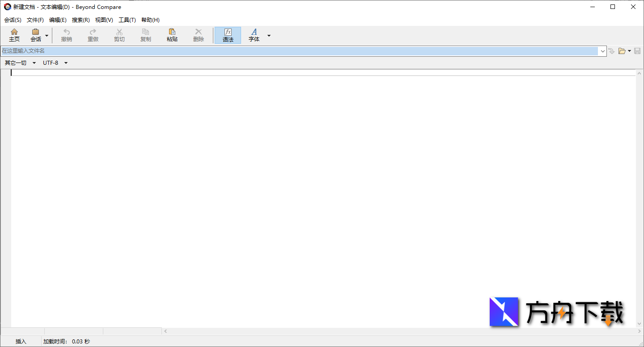The image size is (644, 347).
Task: Expand the 会话 toolbar dropdown arrow
Action: 47,36
